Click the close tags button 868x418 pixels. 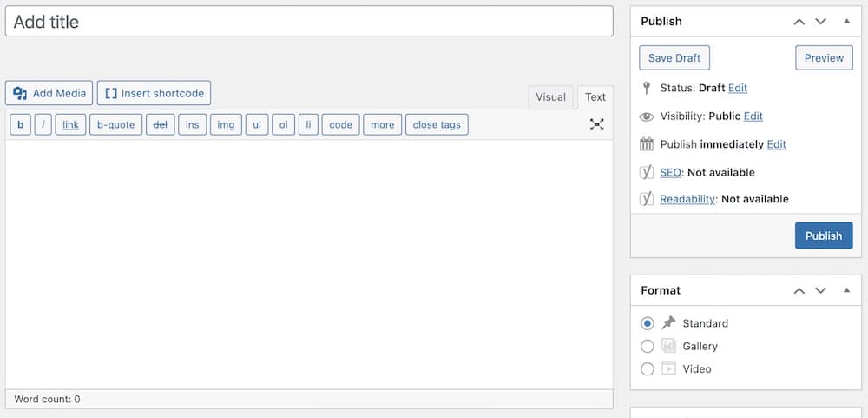pyautogui.click(x=437, y=125)
